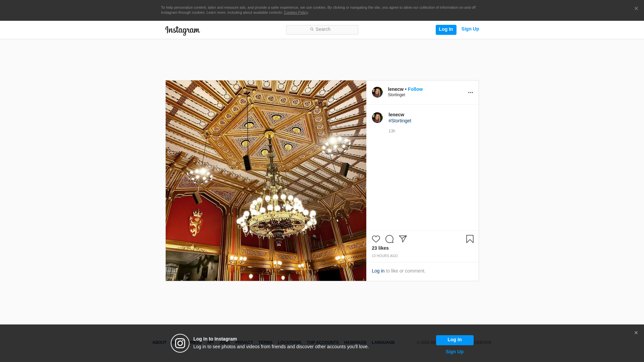This screenshot has height=362, width=644.
Task: Open the LOCATIONS footer link
Action: click(289, 343)
